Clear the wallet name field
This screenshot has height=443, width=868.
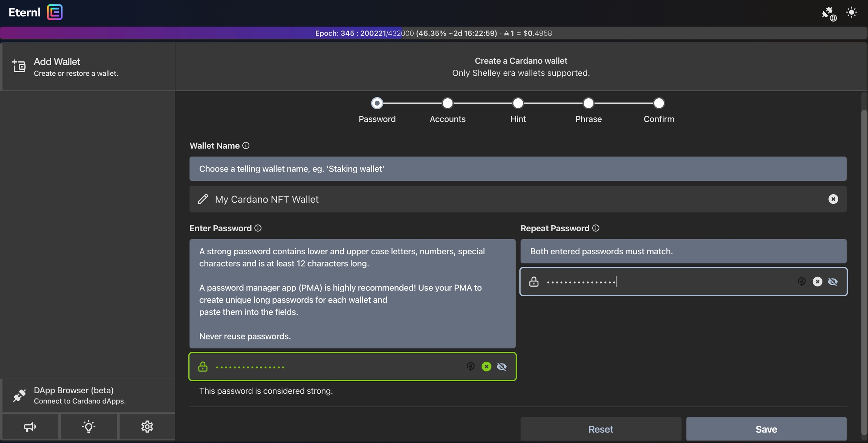tap(833, 199)
